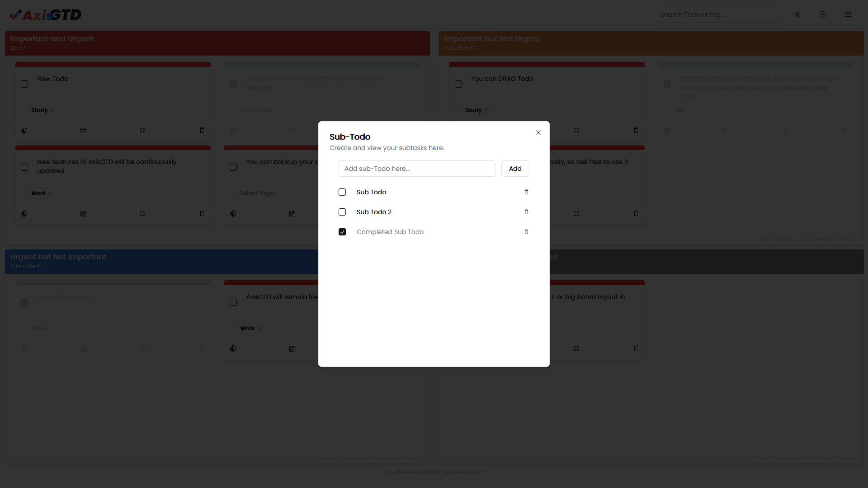868x488 pixels.
Task: Click the 'Urgent but Not Important' quadrant header
Action: point(162,261)
